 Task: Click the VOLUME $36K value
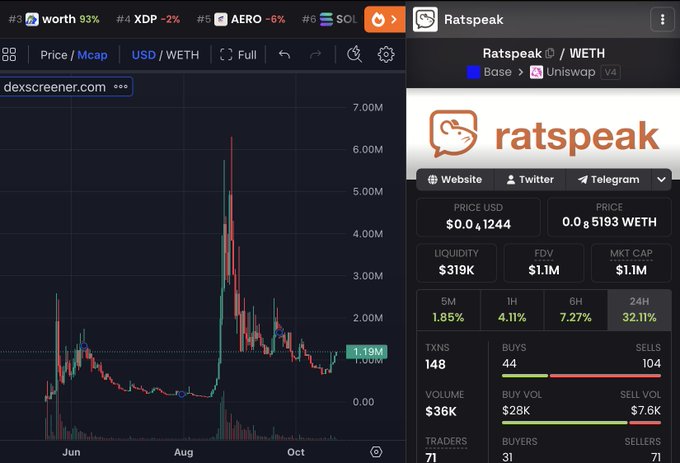pos(441,411)
